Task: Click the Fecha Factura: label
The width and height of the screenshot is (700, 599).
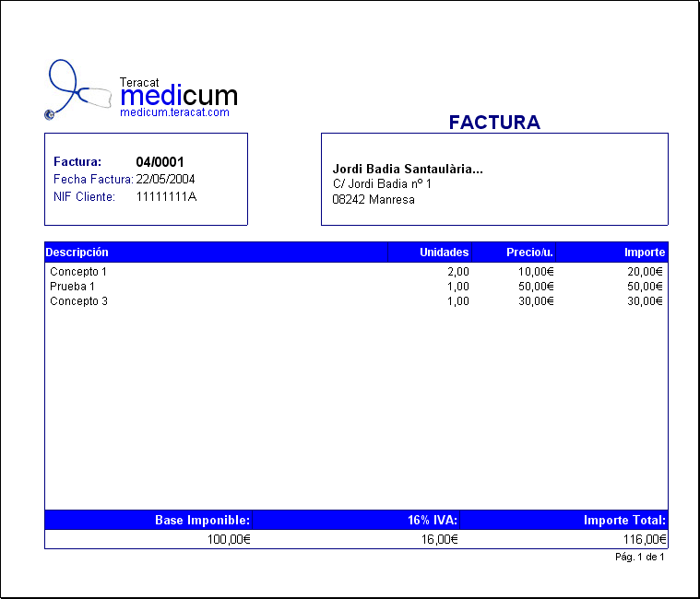Action: pyautogui.click(x=93, y=180)
